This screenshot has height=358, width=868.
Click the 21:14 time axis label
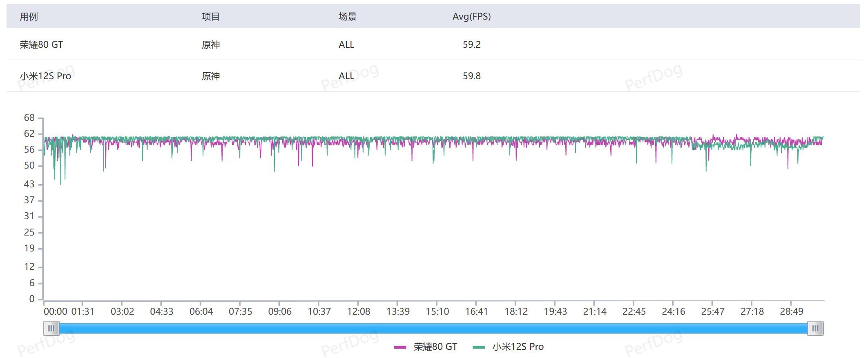[595, 312]
